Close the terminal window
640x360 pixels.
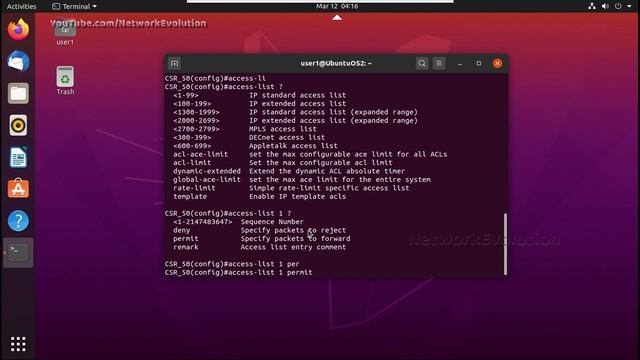coord(497,63)
